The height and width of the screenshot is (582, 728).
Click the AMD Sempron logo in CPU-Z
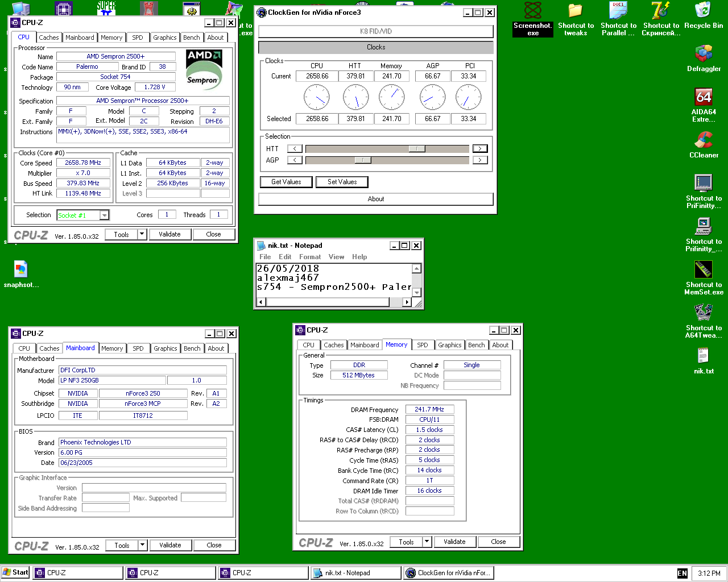tap(204, 70)
